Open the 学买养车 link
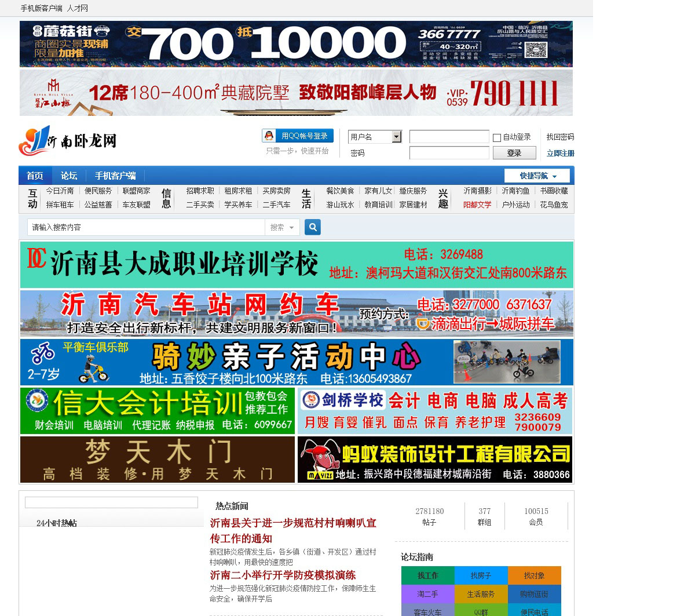The width and height of the screenshot is (695, 616). point(238,205)
